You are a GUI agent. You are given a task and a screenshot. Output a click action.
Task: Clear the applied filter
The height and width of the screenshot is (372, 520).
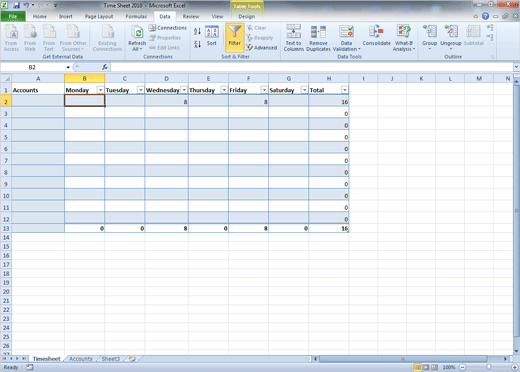coord(257,28)
